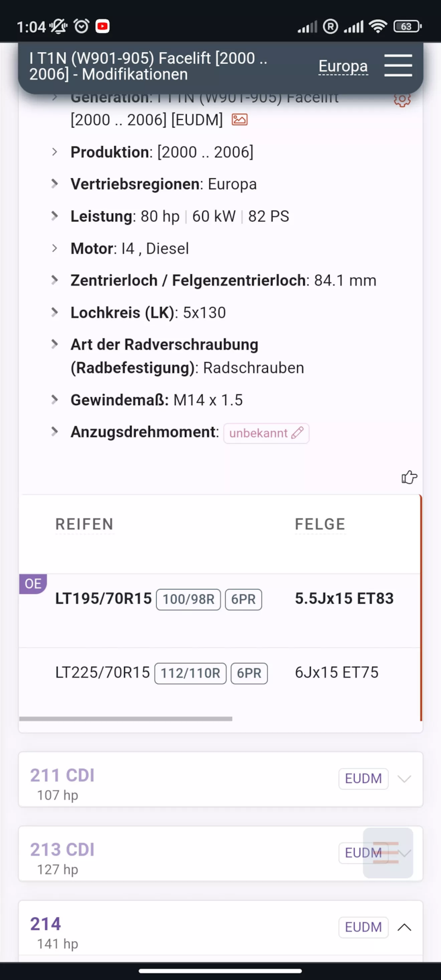Image resolution: width=441 pixels, height=980 pixels.
Task: Expand the Lochkreis (LK) detail arrow
Action: click(x=55, y=312)
